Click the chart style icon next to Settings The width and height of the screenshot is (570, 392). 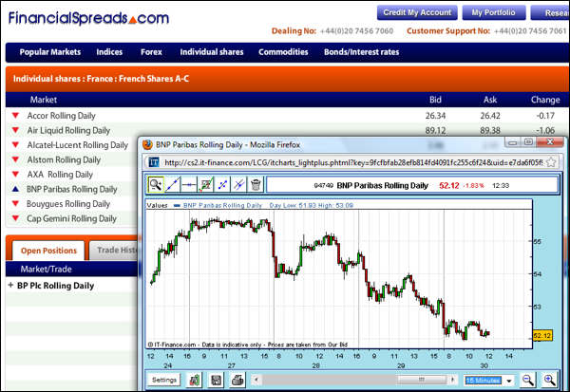(x=195, y=380)
